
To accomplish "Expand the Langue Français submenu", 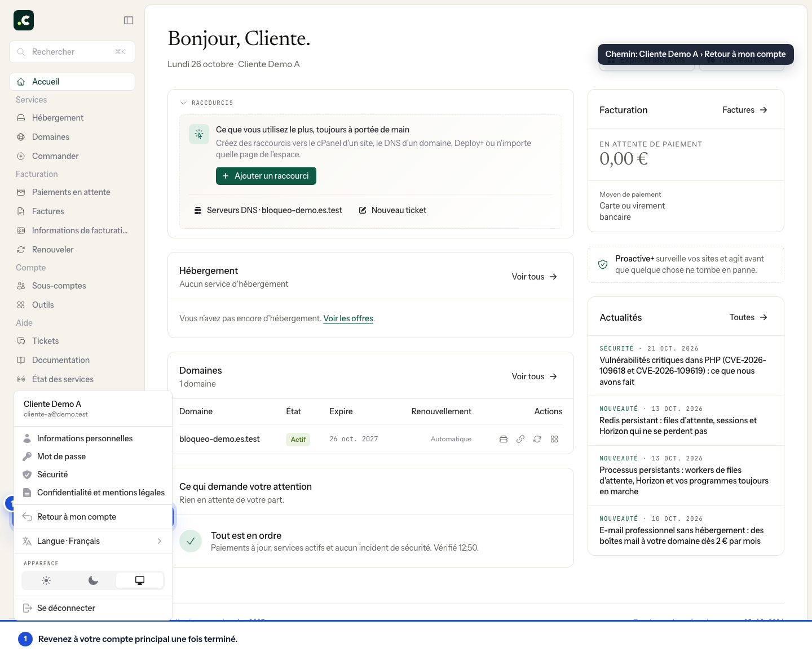I will [x=93, y=541].
